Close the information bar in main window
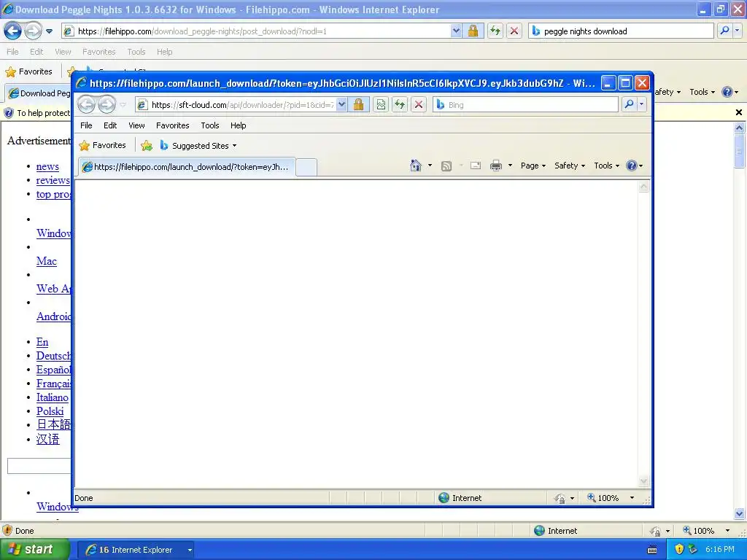747x560 pixels. click(x=739, y=112)
